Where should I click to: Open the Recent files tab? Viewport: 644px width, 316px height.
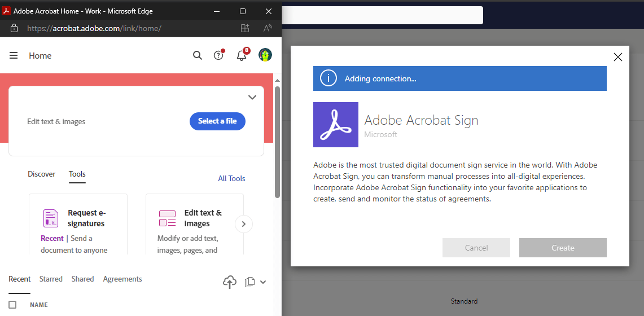[x=20, y=279]
